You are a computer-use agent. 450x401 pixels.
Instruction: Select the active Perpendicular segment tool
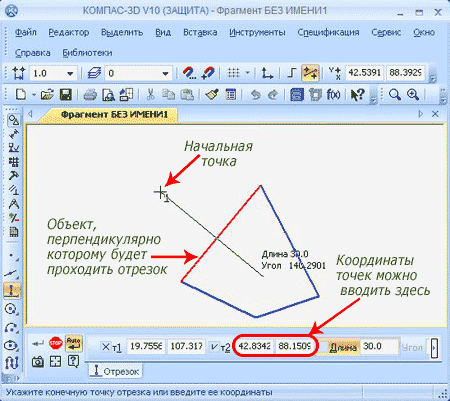tap(12, 291)
